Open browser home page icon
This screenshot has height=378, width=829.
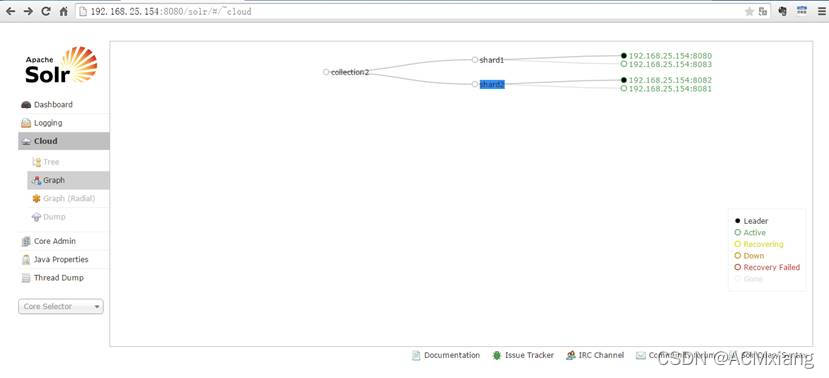[63, 11]
